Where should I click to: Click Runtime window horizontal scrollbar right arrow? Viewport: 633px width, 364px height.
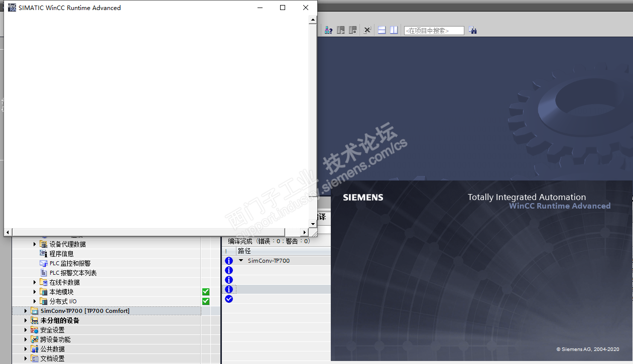pos(304,232)
